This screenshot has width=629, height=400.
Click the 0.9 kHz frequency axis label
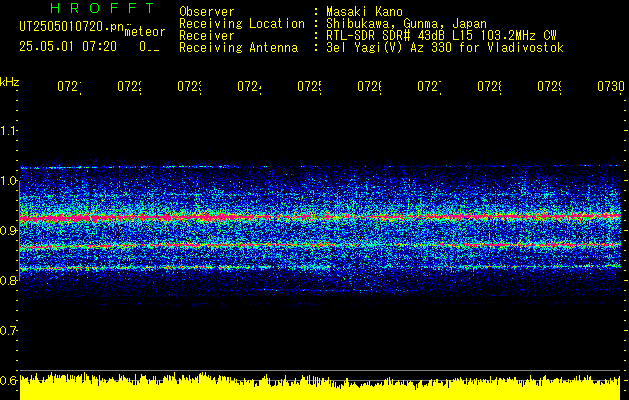pos(8,230)
